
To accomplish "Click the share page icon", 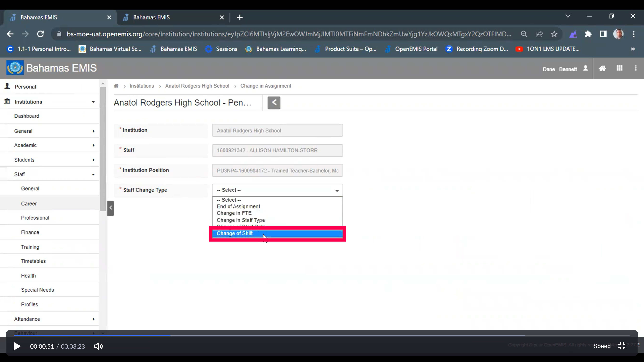I will 539,34.
